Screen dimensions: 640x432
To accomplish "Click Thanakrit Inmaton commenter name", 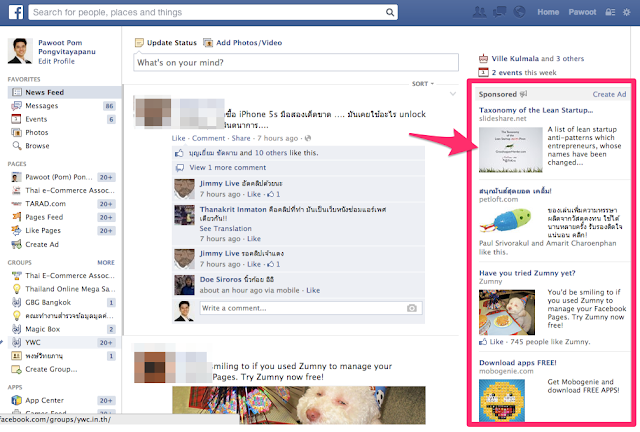I will click(x=233, y=209).
